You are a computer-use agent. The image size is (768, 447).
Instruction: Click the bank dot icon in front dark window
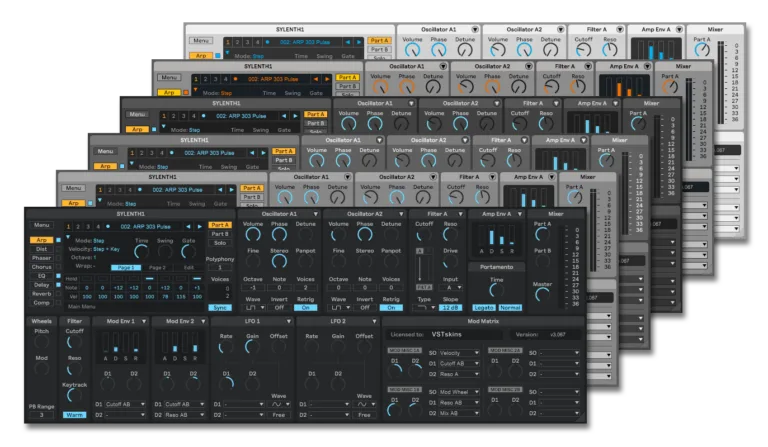(108, 227)
